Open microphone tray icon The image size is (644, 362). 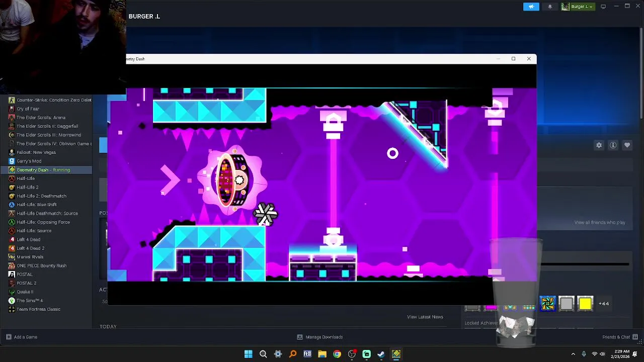point(584,354)
